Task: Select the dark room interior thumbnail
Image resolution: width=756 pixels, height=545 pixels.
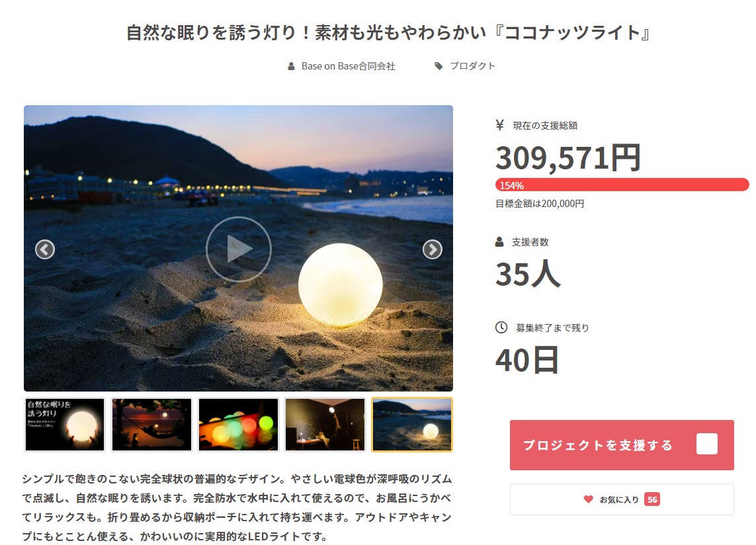Action: [x=325, y=425]
